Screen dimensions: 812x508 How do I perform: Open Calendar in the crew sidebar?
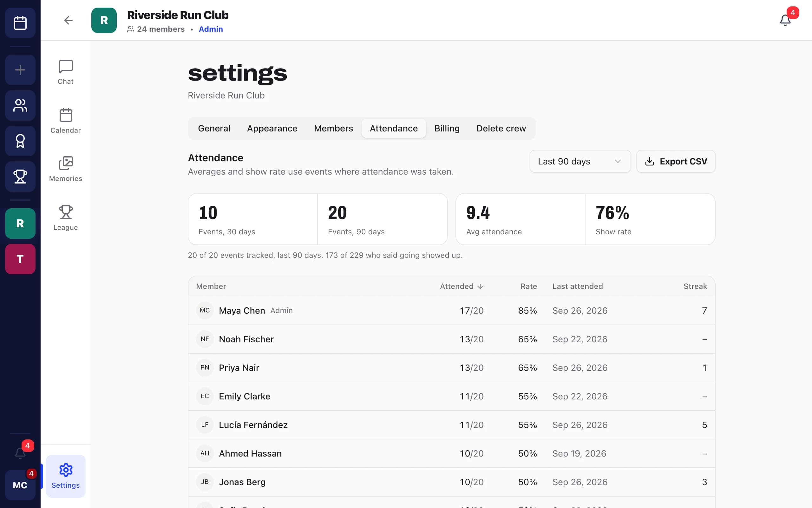click(65, 121)
